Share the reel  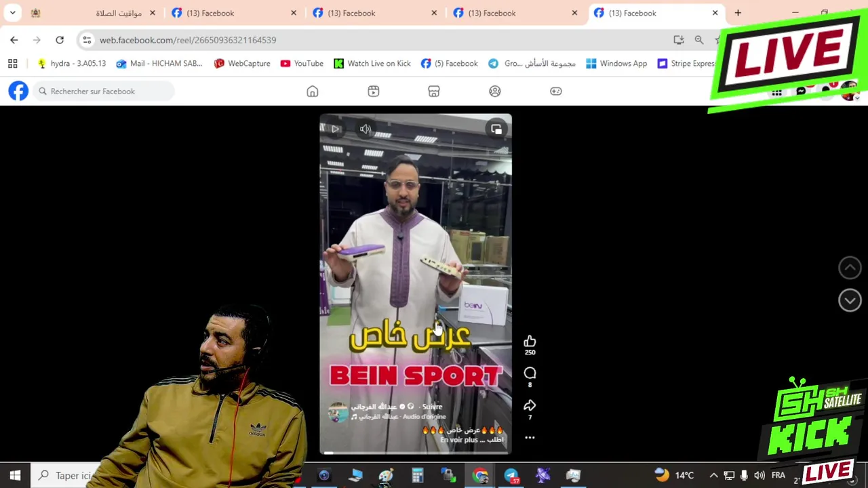click(530, 405)
